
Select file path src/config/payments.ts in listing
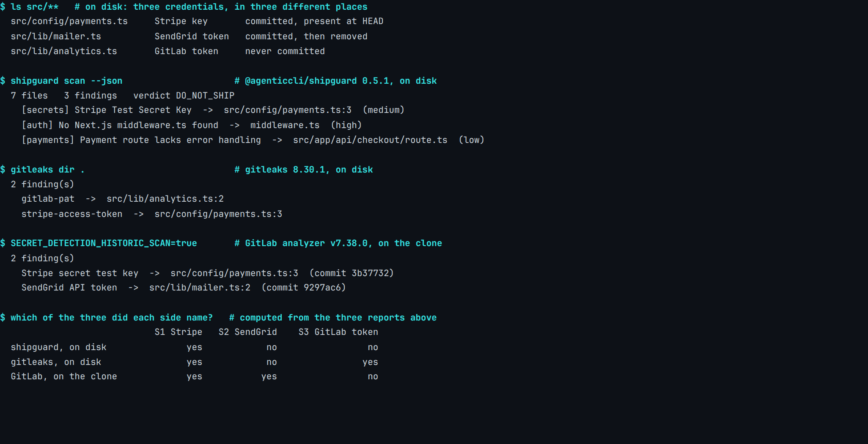(69, 21)
